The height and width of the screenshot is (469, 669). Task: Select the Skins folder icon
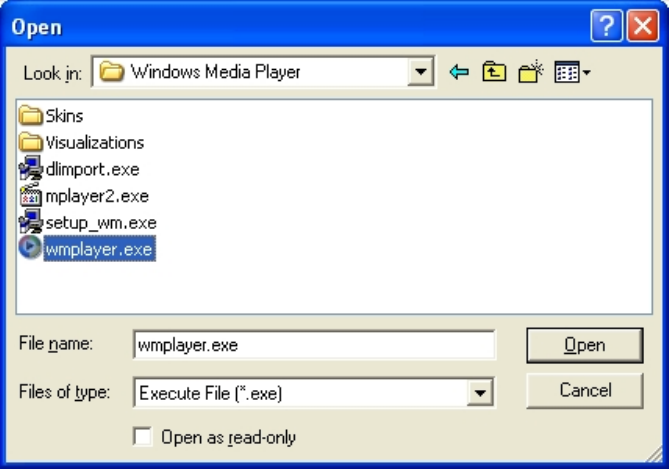(31, 115)
